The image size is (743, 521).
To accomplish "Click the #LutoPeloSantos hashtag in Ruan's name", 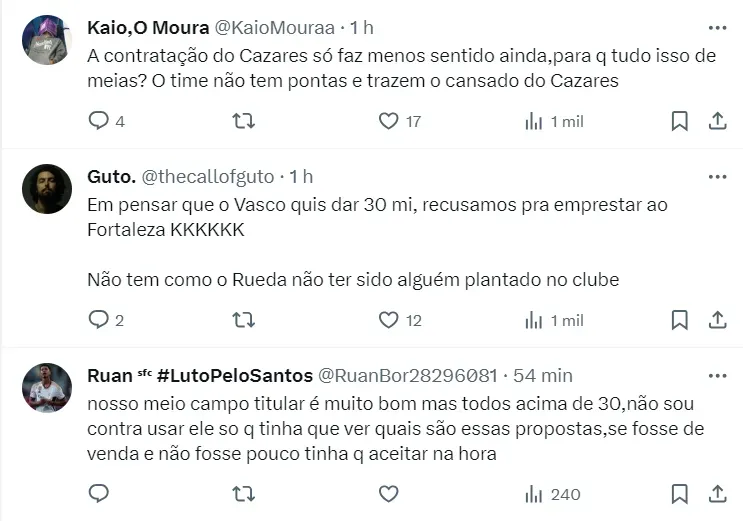I will (238, 376).
